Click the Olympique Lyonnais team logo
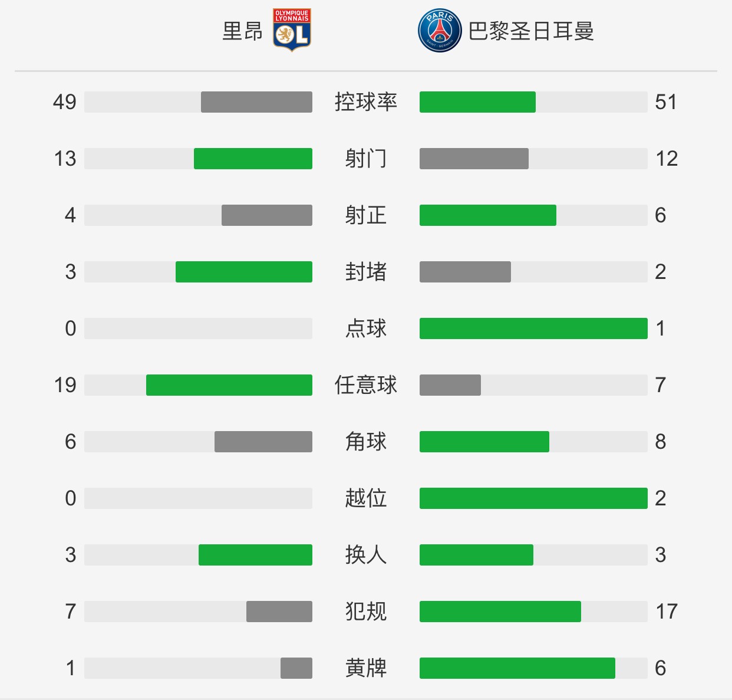This screenshot has height=700, width=732. (292, 30)
